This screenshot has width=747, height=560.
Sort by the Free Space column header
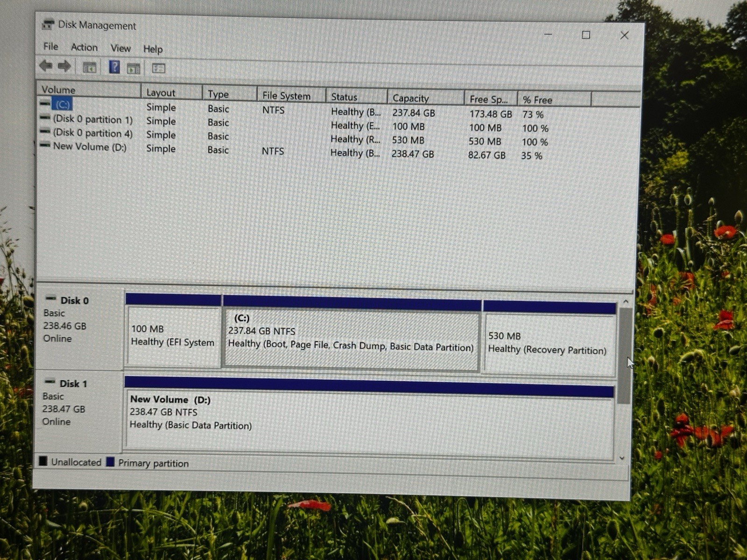[491, 99]
